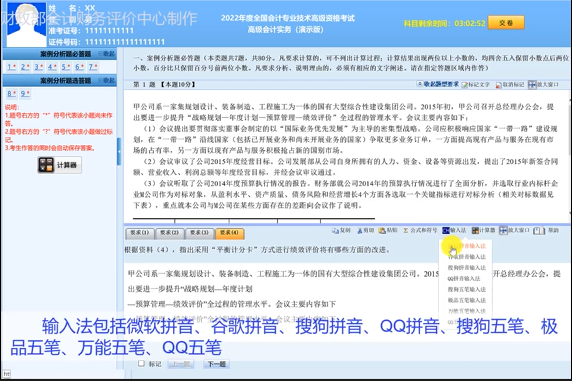Click 收起题型要求 to hide the requirements
572x381 pixels.
(x=438, y=84)
